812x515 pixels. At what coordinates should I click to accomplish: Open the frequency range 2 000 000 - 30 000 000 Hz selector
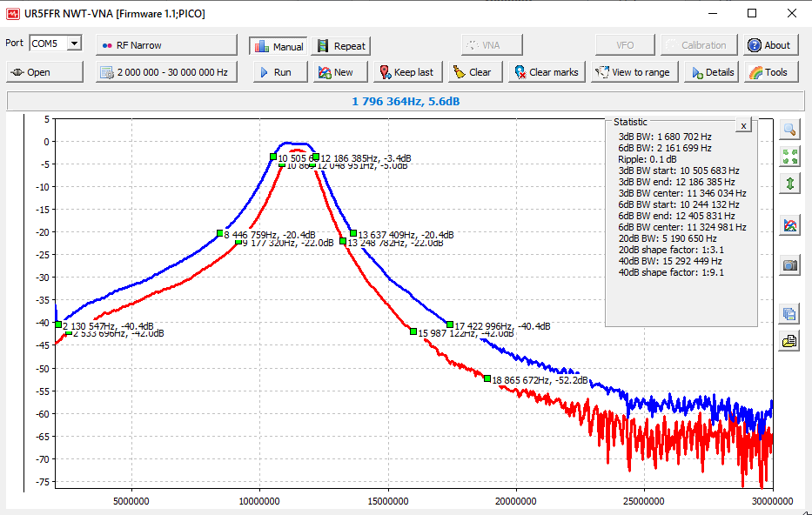pos(166,72)
